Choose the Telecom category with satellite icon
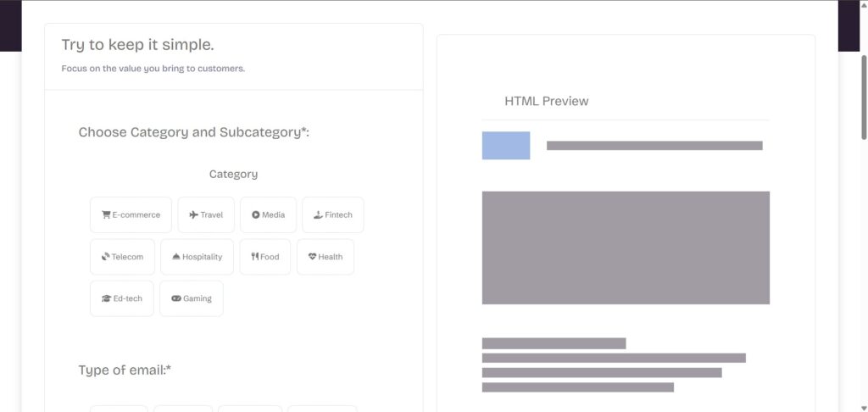The width and height of the screenshot is (868, 412). tap(122, 257)
